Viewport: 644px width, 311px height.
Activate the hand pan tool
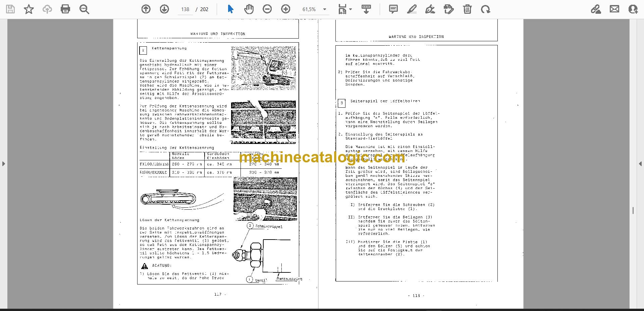tap(249, 9)
